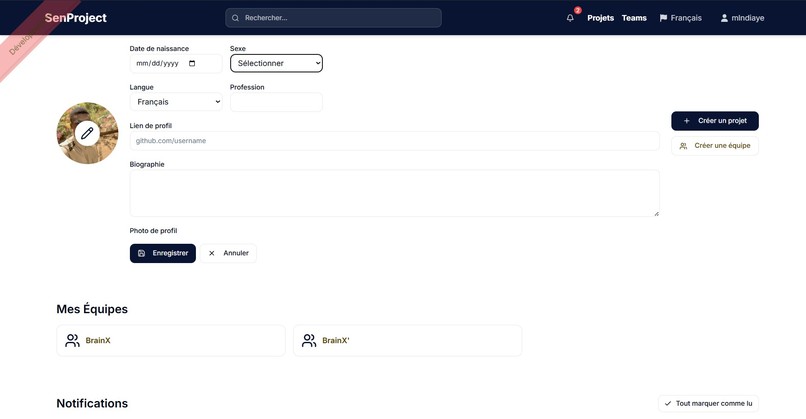Click the Annuler button
Viewport: 806px width, 419px height.
coord(228,253)
